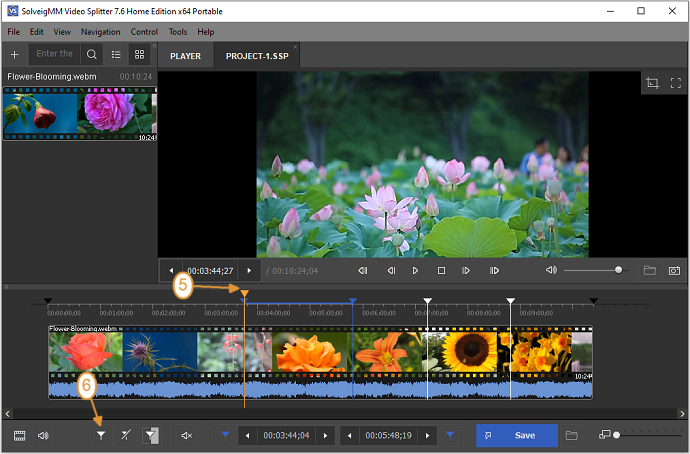The image size is (690, 454).
Task: Click the media search magnifier icon
Action: [92, 55]
